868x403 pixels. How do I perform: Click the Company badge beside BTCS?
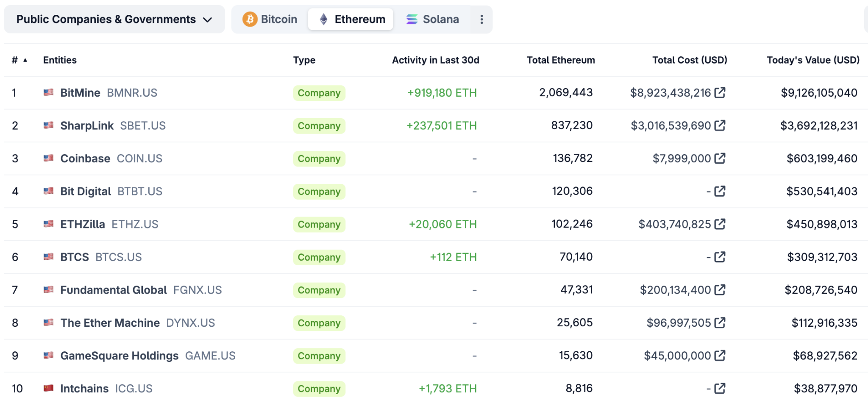[x=319, y=257]
